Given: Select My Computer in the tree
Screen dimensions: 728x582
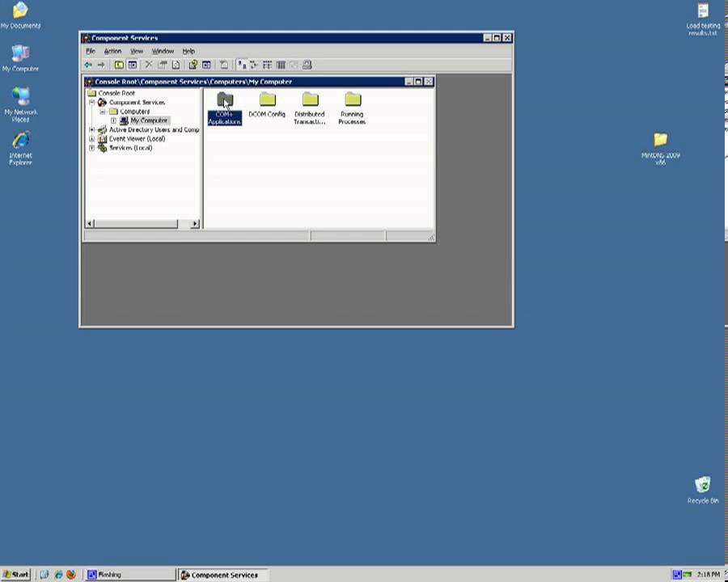Looking at the screenshot, I should [x=149, y=120].
